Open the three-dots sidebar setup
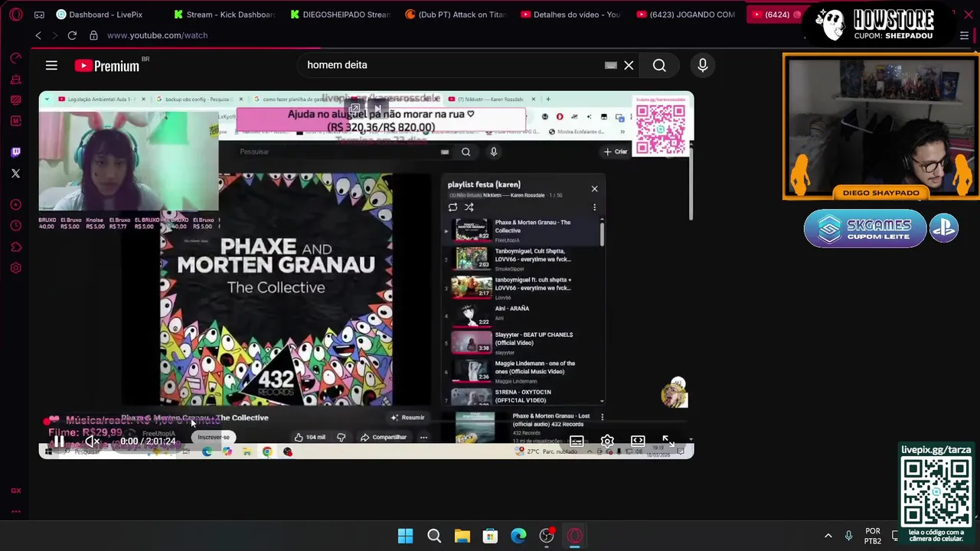 15,511
